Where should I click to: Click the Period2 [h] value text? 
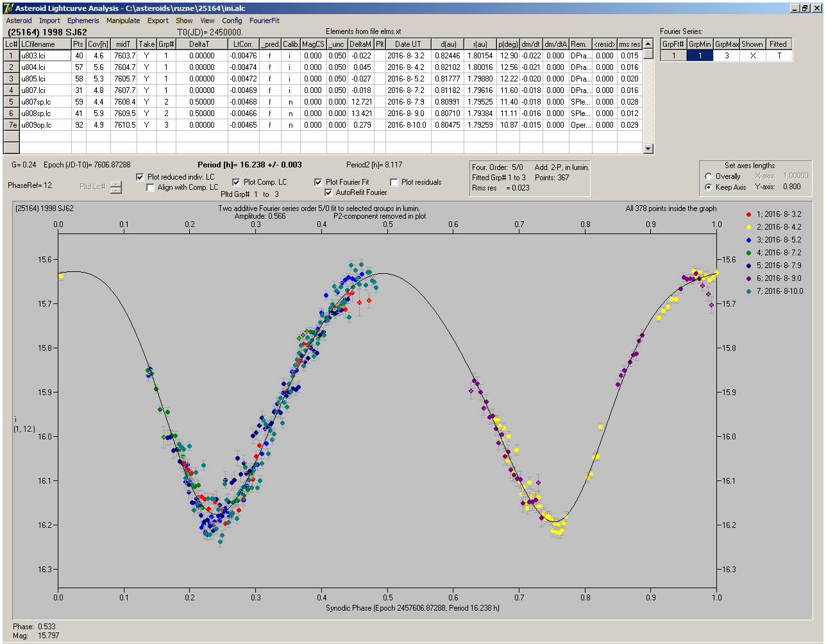tap(375, 165)
